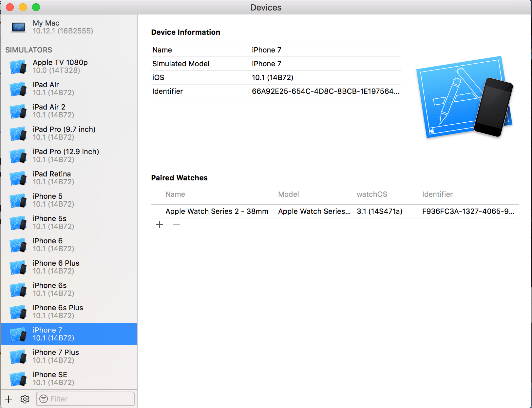Click the large Xcode simulator device image
This screenshot has height=408, width=532.
[x=465, y=97]
